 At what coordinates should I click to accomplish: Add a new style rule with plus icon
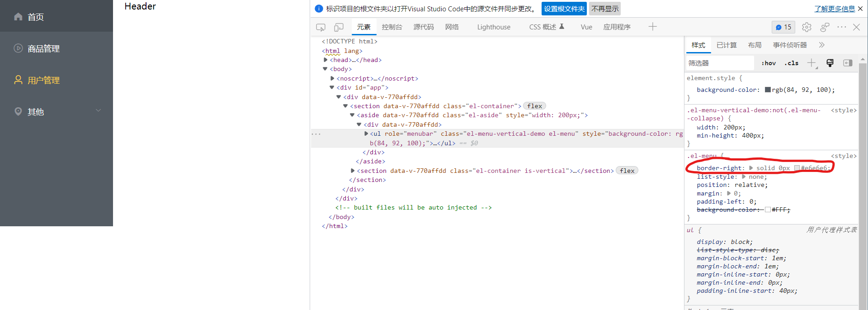coord(811,63)
